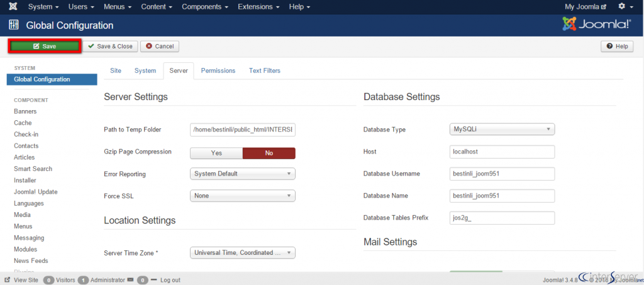Open the Help menu in top bar
This screenshot has height=285, width=644.
coord(299,6)
